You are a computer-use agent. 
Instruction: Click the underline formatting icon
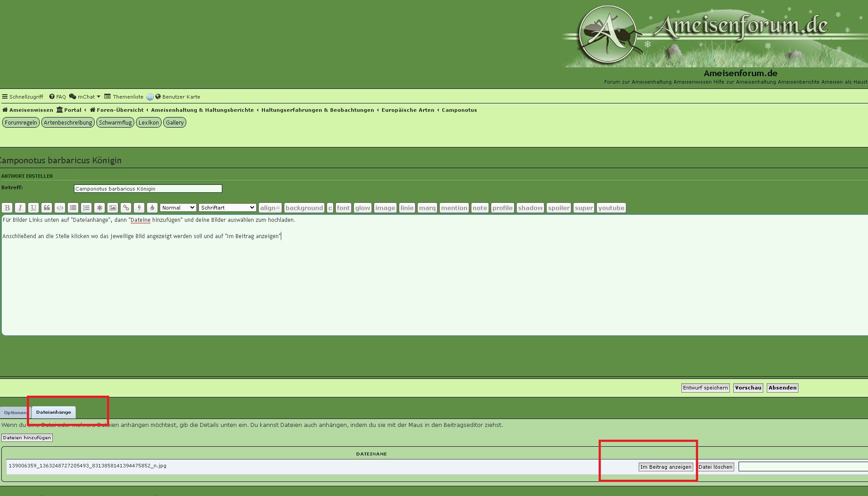[33, 208]
